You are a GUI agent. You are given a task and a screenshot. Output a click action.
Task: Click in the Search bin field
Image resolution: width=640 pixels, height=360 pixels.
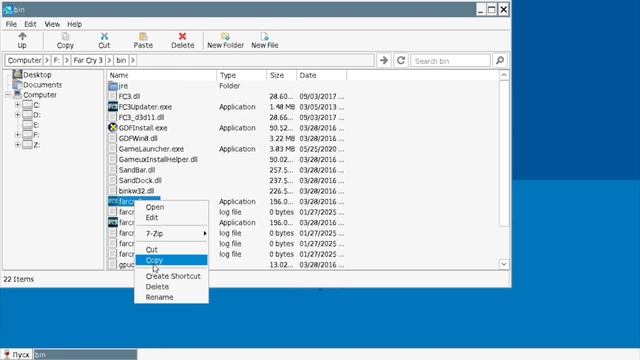click(450, 60)
